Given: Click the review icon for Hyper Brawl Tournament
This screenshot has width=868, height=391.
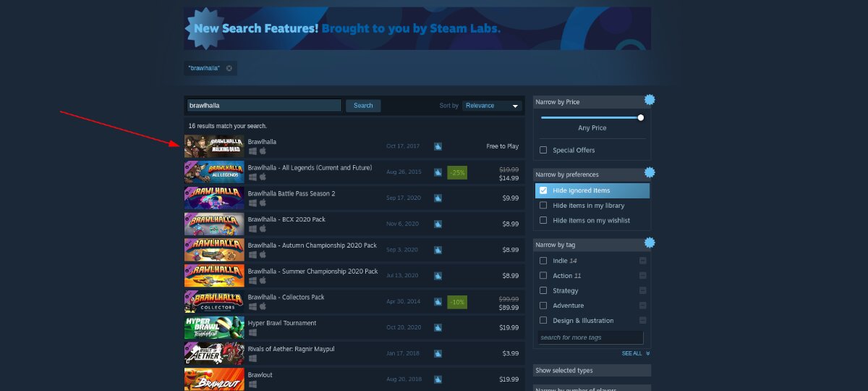Looking at the screenshot, I should pyautogui.click(x=438, y=327).
